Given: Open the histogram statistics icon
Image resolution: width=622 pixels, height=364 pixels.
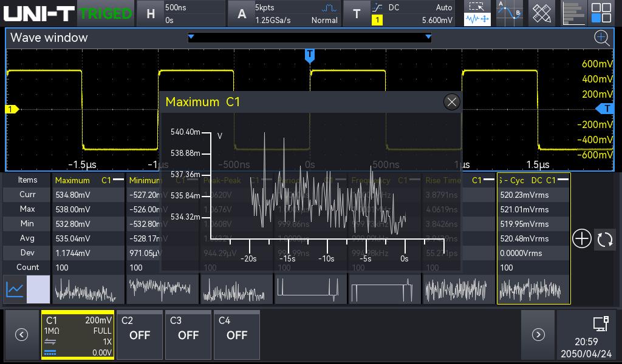Looking at the screenshot, I should [x=572, y=13].
